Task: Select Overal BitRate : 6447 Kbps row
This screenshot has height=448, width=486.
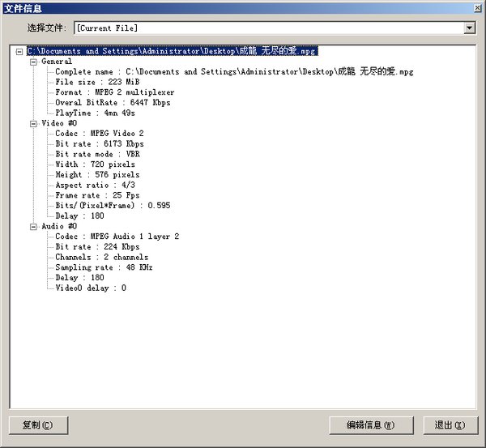Action: (x=113, y=102)
